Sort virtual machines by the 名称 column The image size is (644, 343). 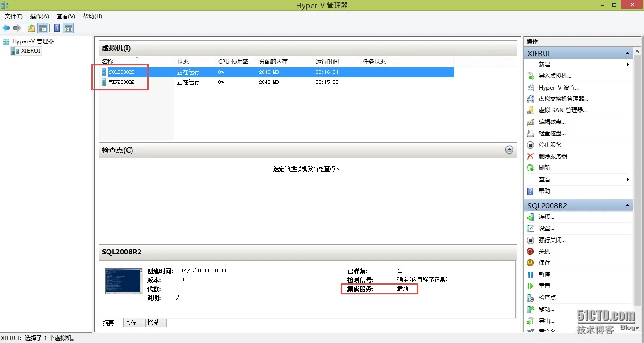coord(137,62)
